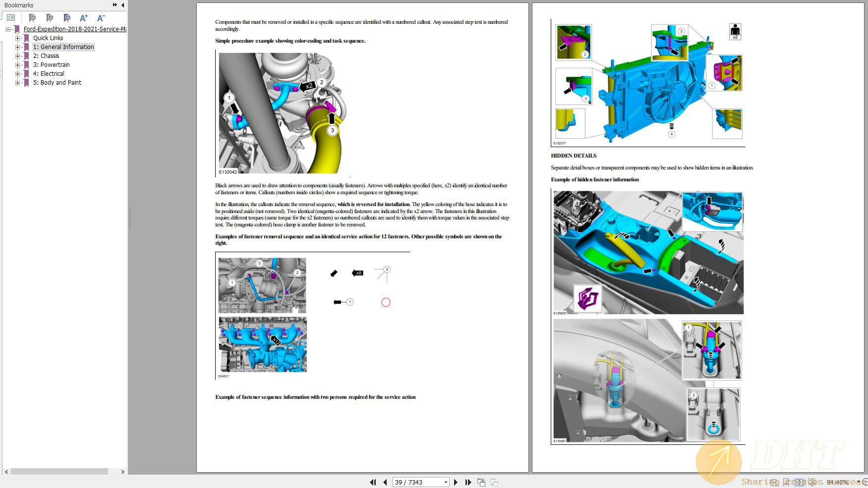Select the 4: Electrical bookmark
Screen dimensions: 868x488
(49, 74)
